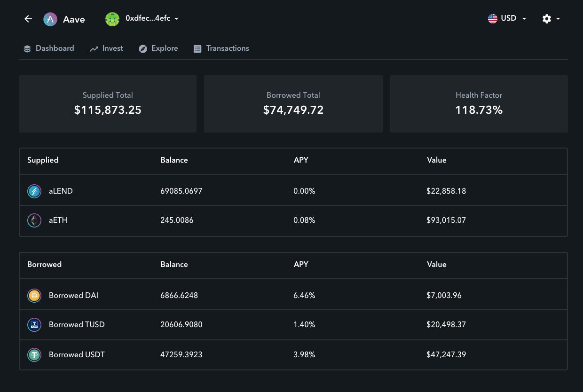Click the aLEND asset name

pyautogui.click(x=61, y=191)
